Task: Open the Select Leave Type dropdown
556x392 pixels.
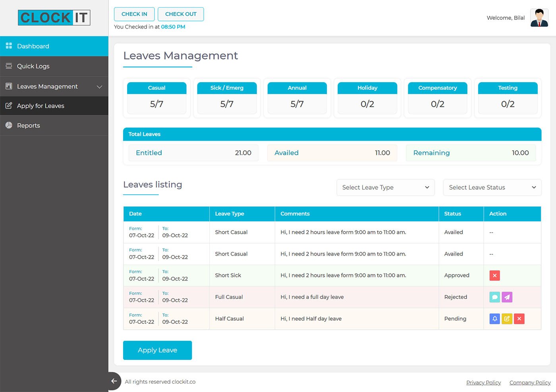Action: [x=385, y=187]
